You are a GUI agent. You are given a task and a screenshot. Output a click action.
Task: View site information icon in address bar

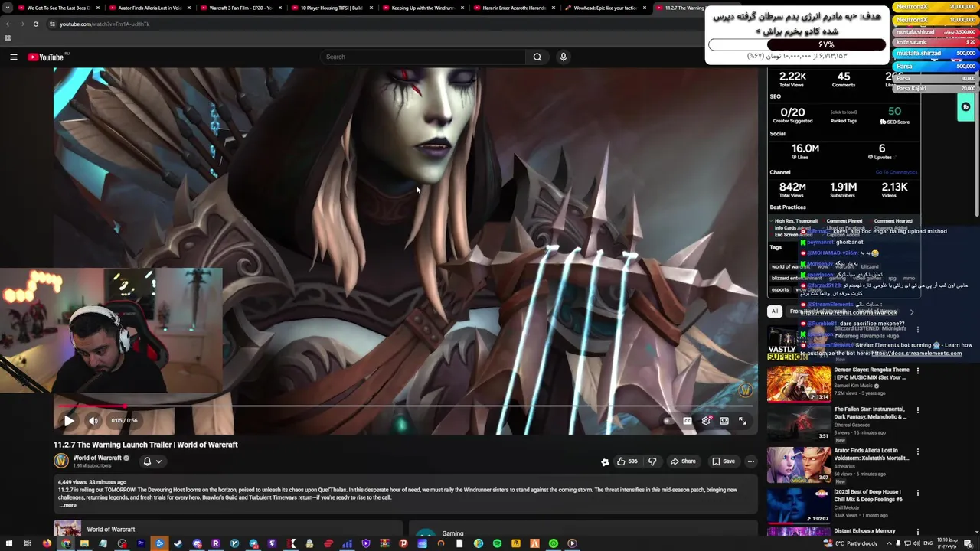[x=52, y=24]
